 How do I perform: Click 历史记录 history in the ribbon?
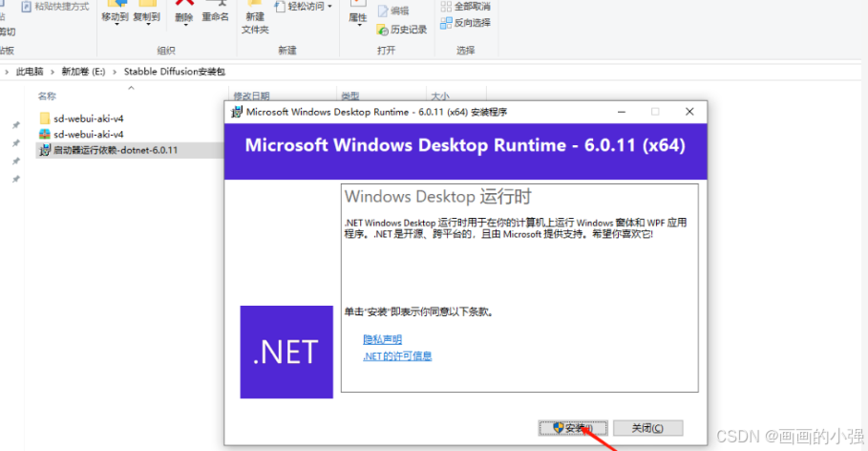coord(402,30)
